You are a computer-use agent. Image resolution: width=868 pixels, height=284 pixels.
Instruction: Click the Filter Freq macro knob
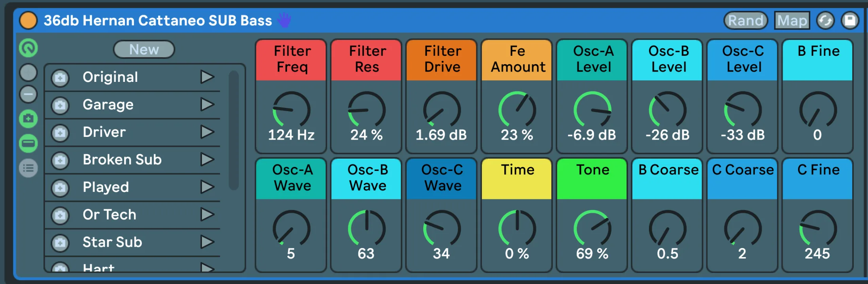(x=291, y=110)
